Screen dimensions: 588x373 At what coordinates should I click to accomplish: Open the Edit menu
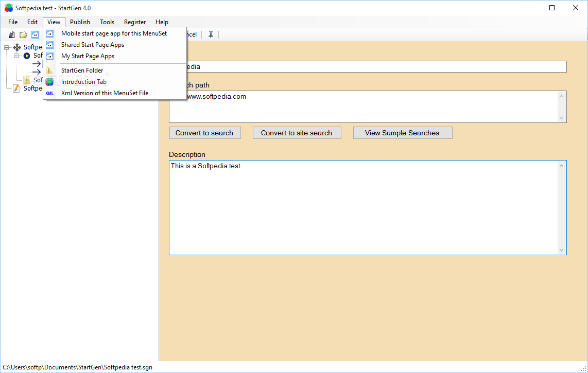pyautogui.click(x=32, y=22)
